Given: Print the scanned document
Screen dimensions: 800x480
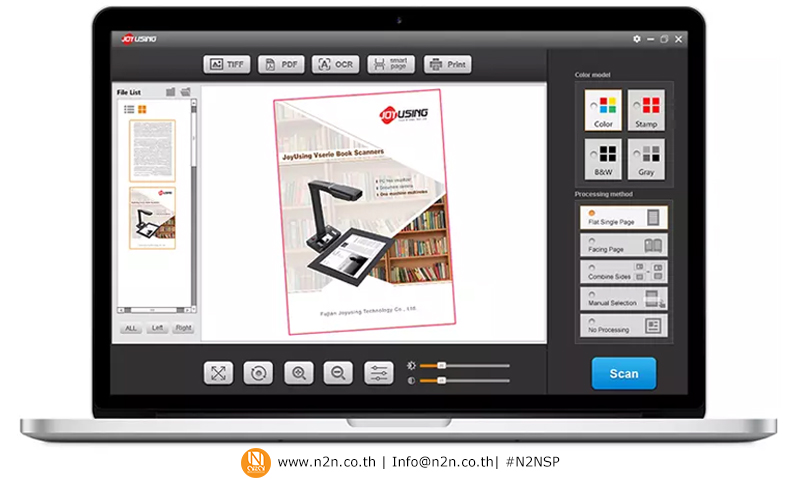Looking at the screenshot, I should (447, 64).
